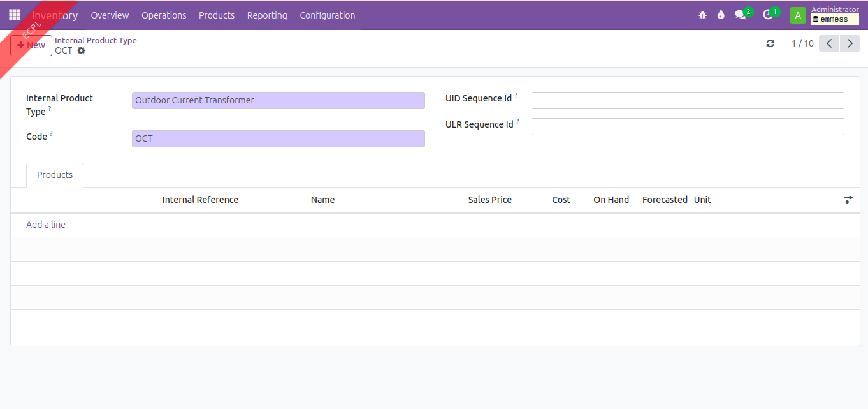Open the apps grid home menu
868x409 pixels.
coord(14,15)
